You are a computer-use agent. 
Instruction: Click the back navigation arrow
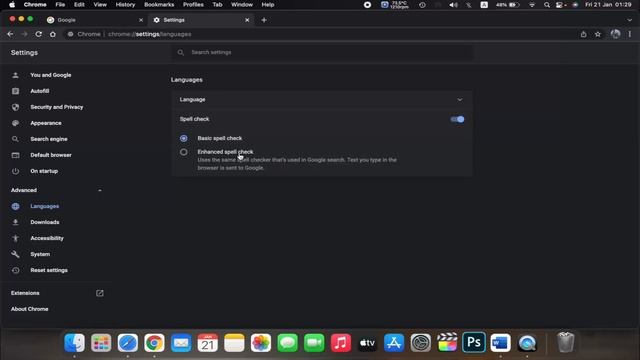[x=10, y=34]
